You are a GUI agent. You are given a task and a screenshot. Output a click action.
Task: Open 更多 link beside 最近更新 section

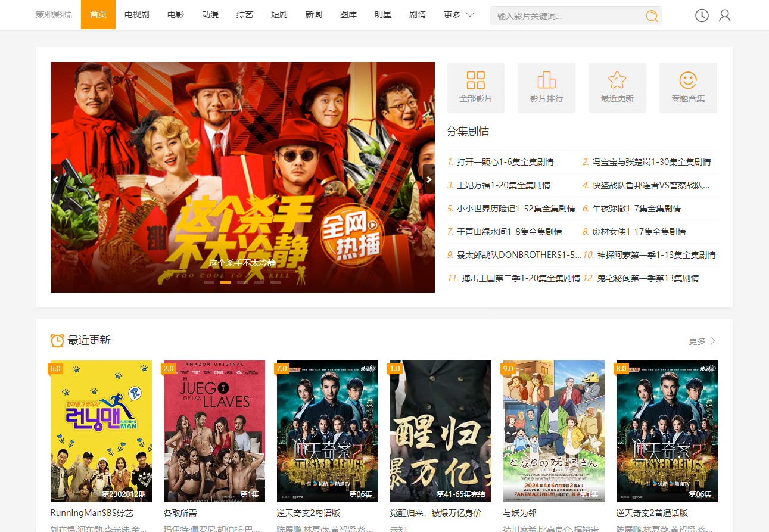tap(702, 341)
